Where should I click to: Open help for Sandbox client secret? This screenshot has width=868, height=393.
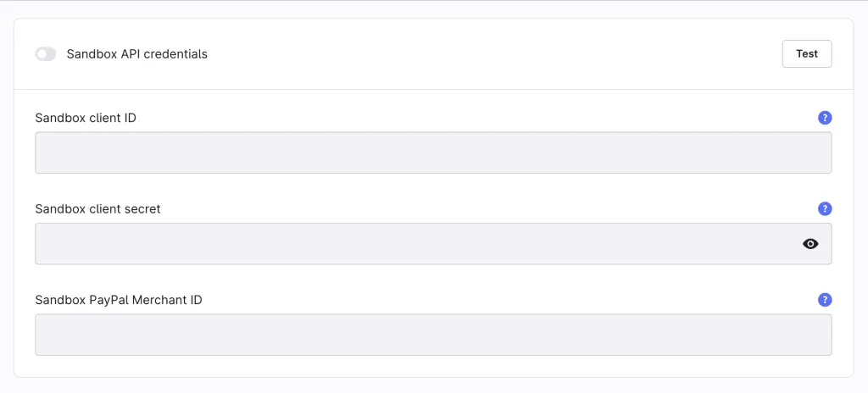pos(825,208)
